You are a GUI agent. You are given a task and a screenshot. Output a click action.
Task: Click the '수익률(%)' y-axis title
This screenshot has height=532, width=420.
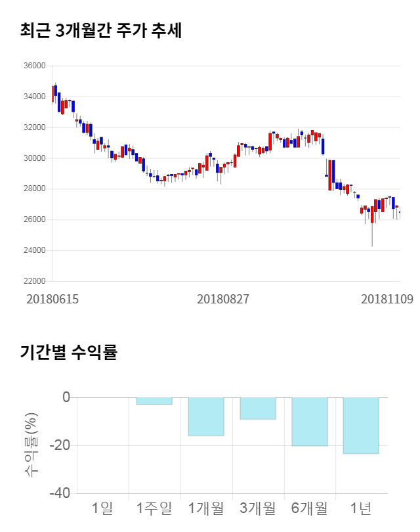[31, 445]
